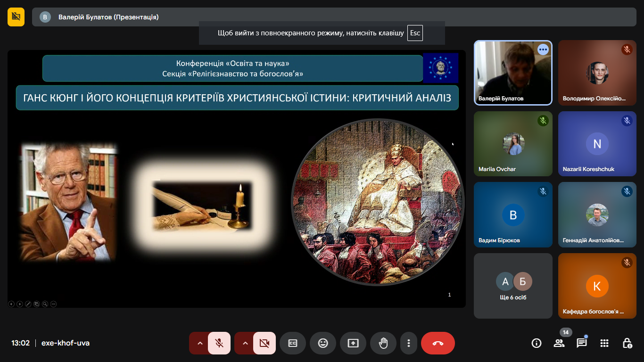Screen dimensions: 644x362
Task: Click the presenter avatar 'В' in top bar
Action: pyautogui.click(x=45, y=17)
